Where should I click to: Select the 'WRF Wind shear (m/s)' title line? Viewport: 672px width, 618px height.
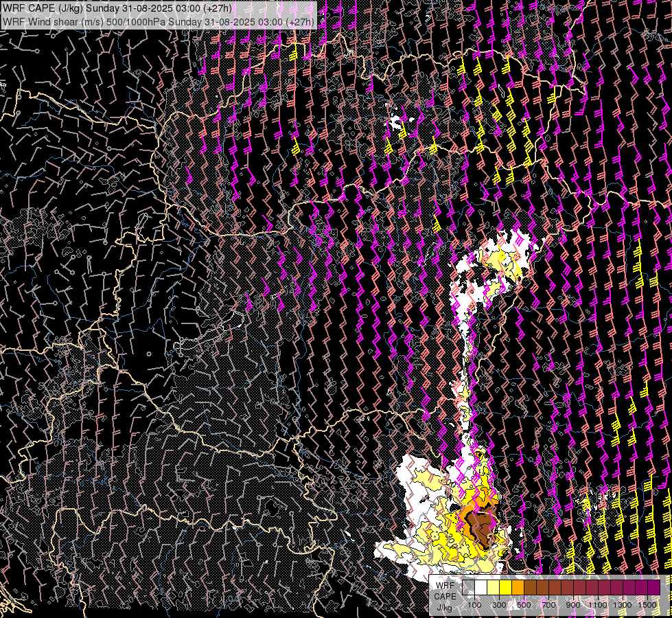tap(159, 22)
